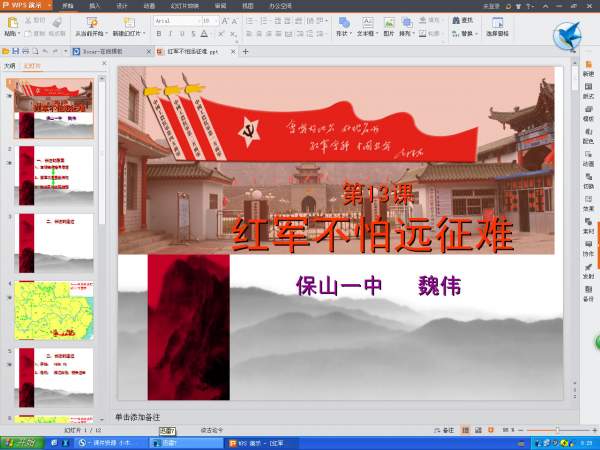
Task: Click the Windows Start button
Action: (22, 443)
